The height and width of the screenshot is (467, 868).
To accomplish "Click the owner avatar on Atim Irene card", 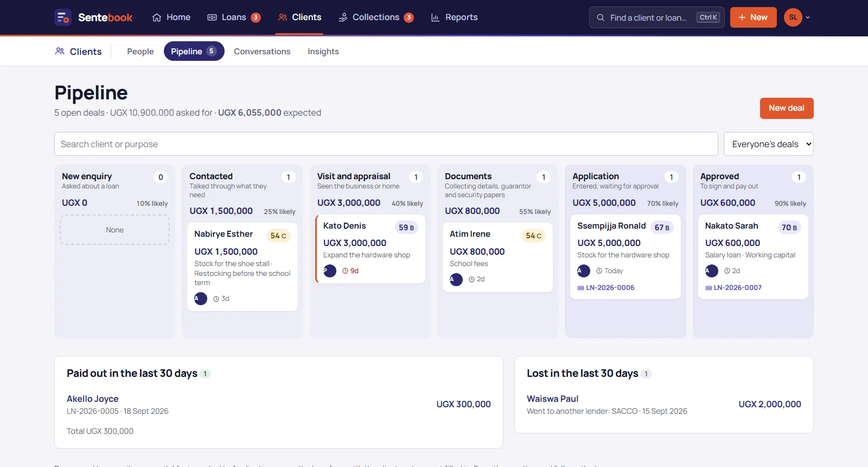I will [456, 279].
